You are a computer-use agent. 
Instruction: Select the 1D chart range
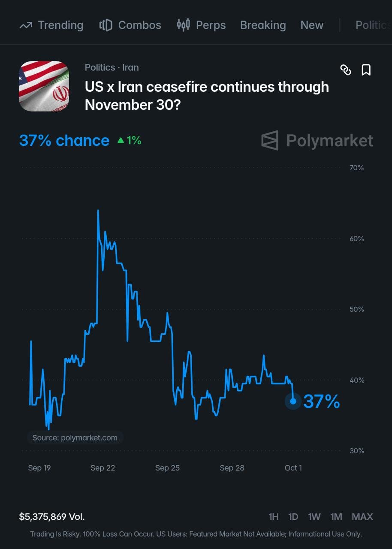(293, 517)
